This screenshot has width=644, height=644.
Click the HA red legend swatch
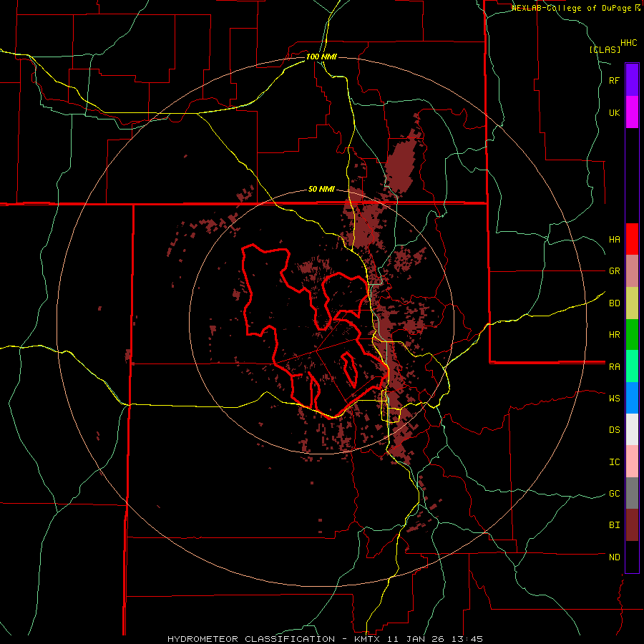632,239
